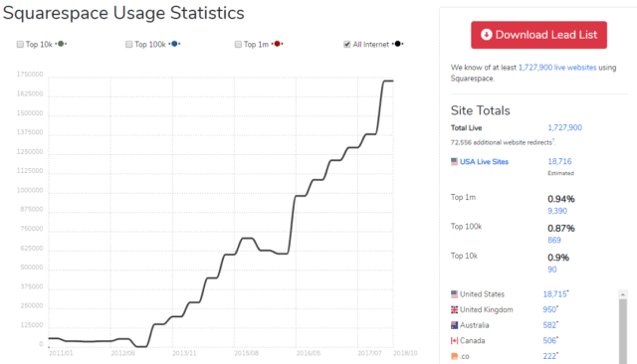Click the red Top 1m legend color dot
The width and height of the screenshot is (637, 364).
pos(277,44)
